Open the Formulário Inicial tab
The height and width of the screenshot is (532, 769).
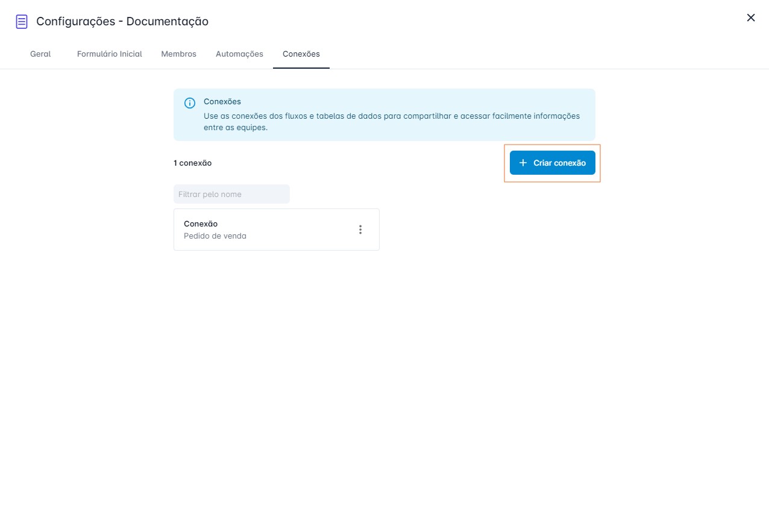click(x=110, y=54)
